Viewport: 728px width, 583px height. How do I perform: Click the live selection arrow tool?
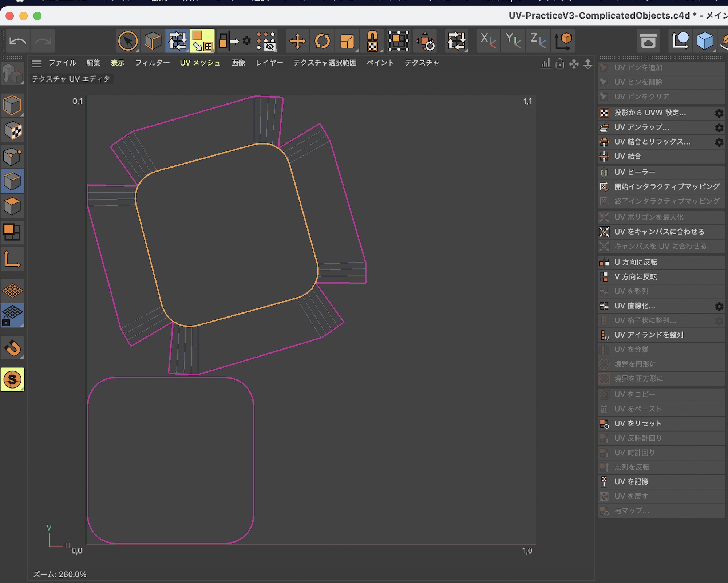[128, 41]
